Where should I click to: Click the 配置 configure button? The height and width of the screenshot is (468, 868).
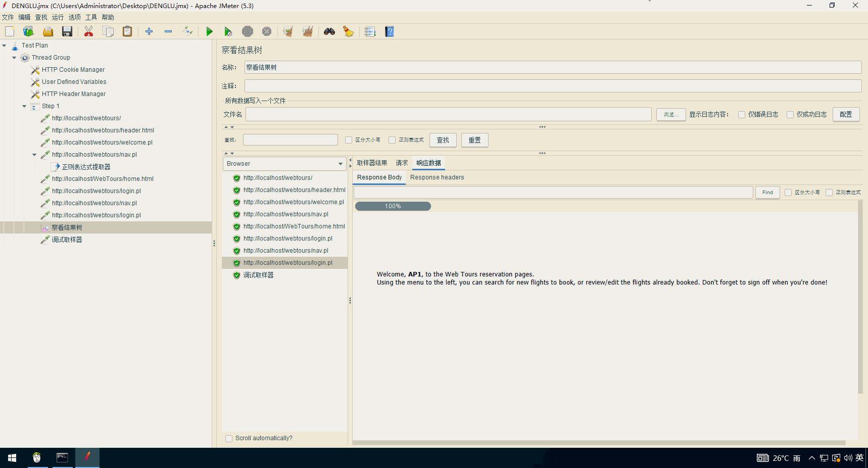coord(846,114)
